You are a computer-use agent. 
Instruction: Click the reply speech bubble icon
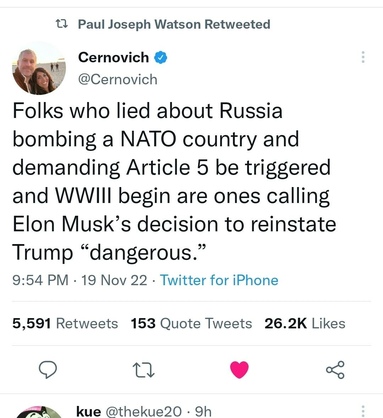[48, 370]
